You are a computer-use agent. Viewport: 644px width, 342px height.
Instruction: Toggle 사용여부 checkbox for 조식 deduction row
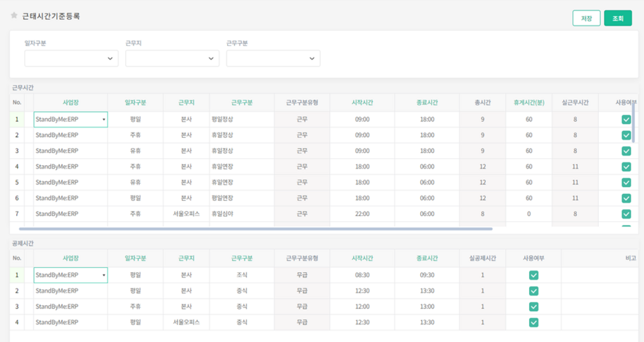point(533,276)
